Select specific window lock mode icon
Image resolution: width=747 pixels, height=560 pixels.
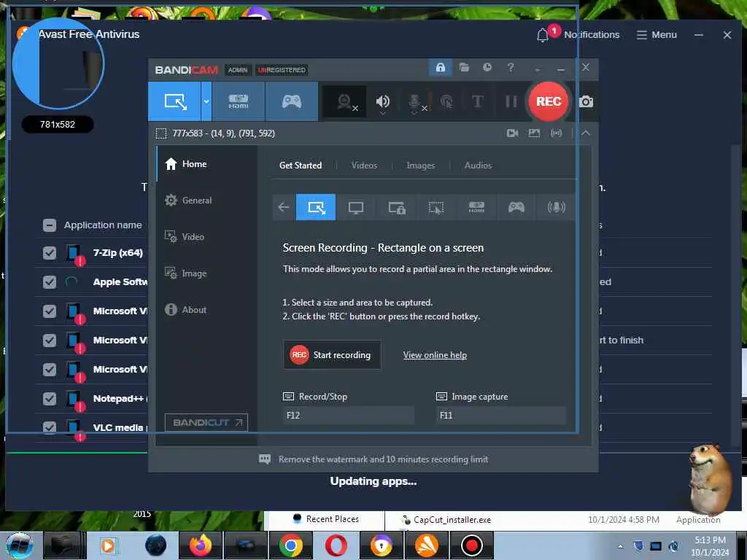tap(396, 207)
